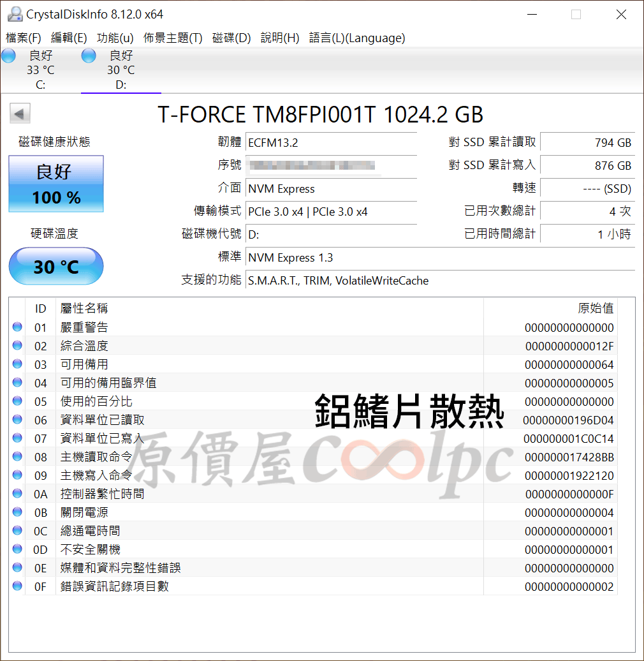Viewport: 644px width, 661px height.
Task: Open the 佈景主題(T) menu
Action: (x=173, y=38)
